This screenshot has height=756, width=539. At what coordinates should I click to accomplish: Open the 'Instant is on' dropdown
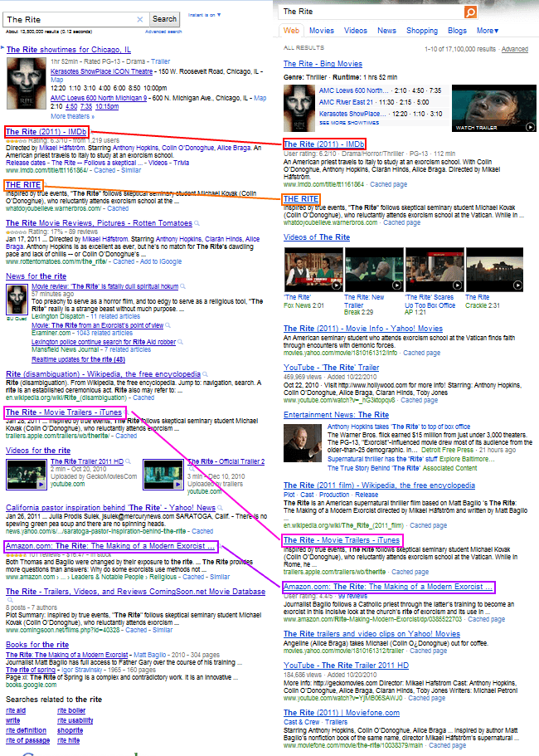click(204, 15)
